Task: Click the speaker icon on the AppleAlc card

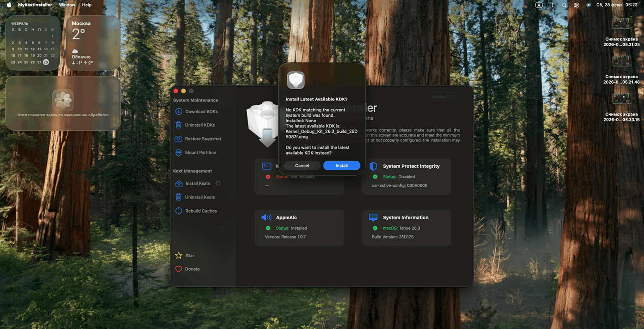Action: pos(266,217)
